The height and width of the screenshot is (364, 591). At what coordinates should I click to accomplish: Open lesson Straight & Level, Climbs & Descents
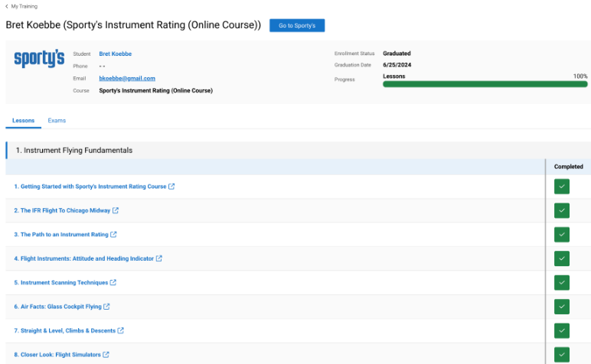pos(65,330)
